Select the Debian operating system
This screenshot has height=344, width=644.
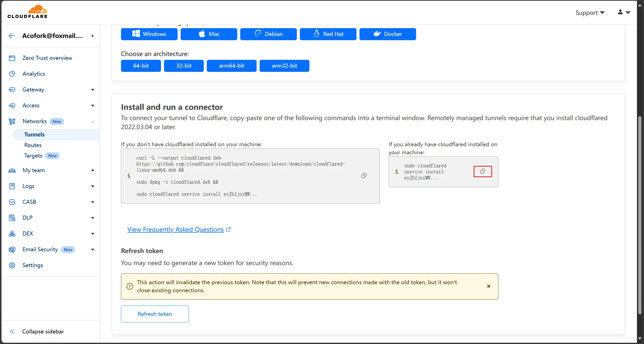pos(268,34)
